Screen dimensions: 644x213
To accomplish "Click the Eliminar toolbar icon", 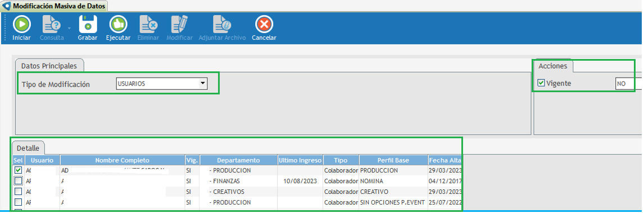I will [148, 25].
